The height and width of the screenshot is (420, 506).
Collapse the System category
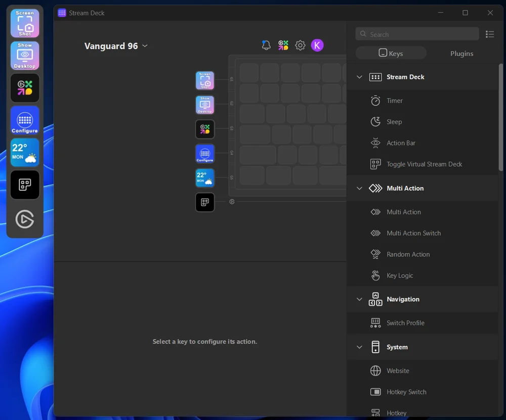[x=359, y=347]
